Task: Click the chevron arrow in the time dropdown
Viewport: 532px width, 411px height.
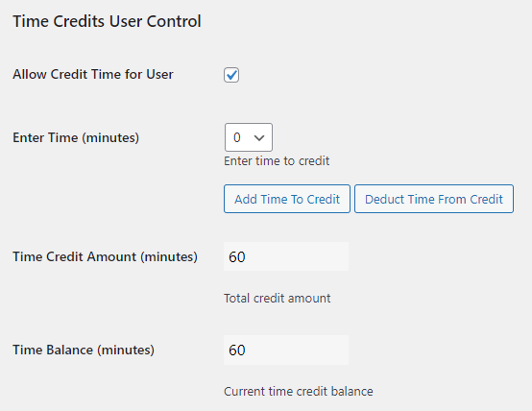Action: tap(259, 137)
